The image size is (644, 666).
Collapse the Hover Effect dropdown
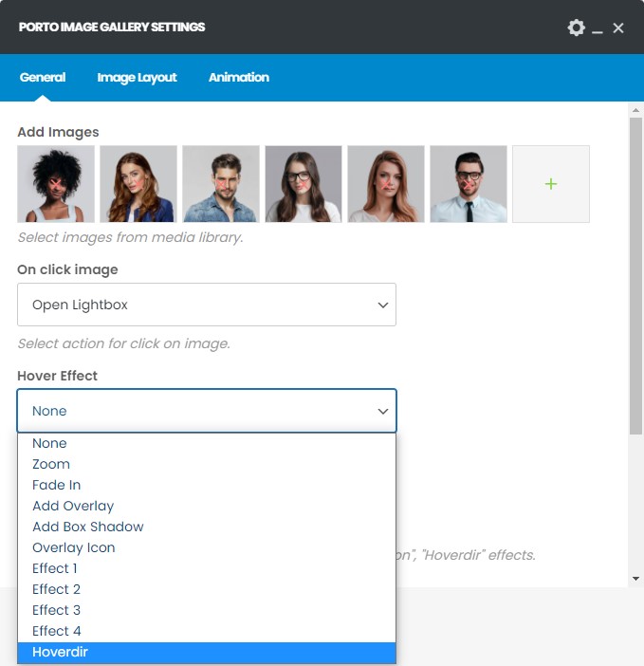tap(207, 411)
